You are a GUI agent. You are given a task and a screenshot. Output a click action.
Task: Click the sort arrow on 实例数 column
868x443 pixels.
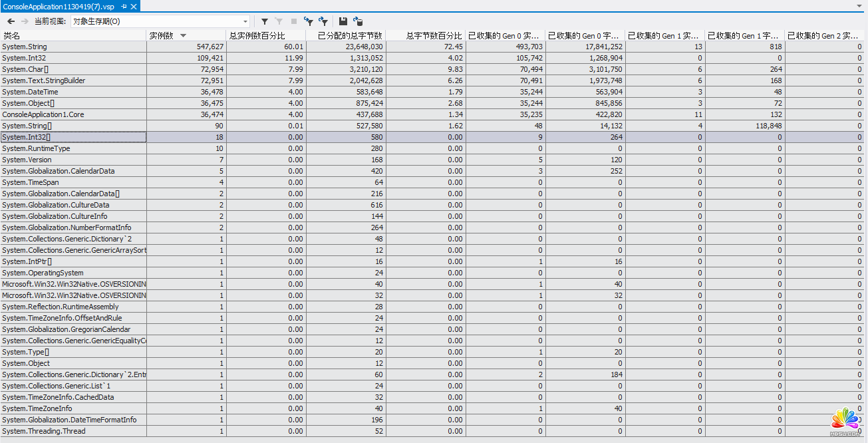183,35
